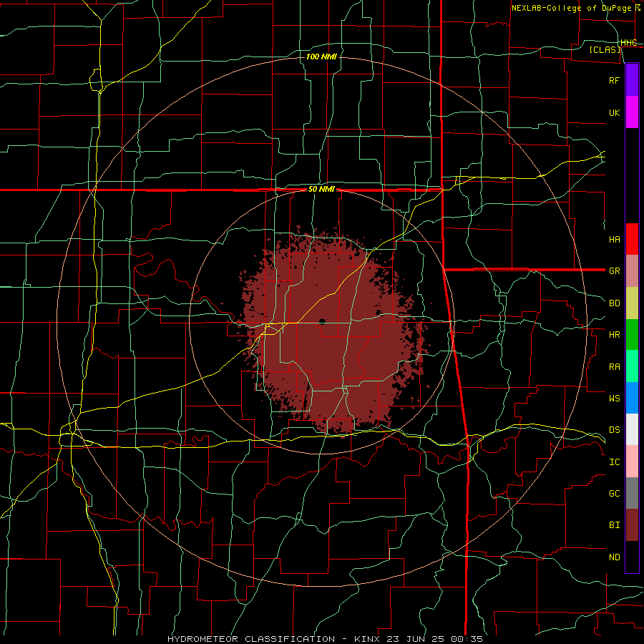The height and width of the screenshot is (644, 644).
Task: Click the 'WS' legend label
Action: (x=614, y=399)
